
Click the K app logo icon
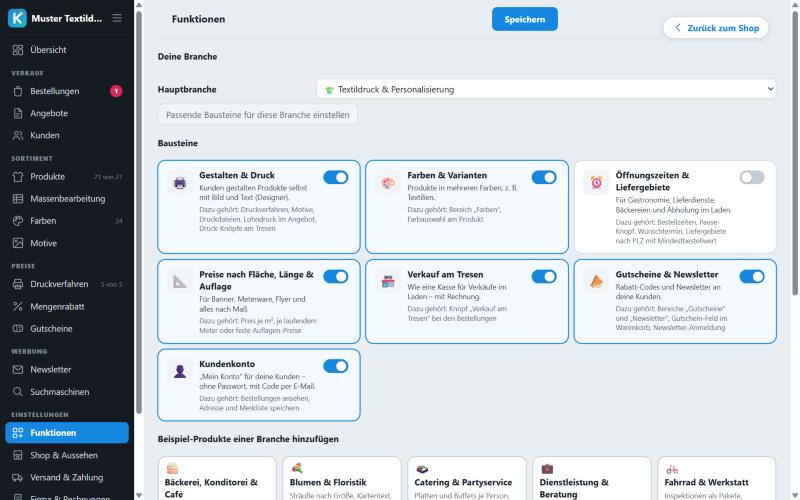(17, 18)
